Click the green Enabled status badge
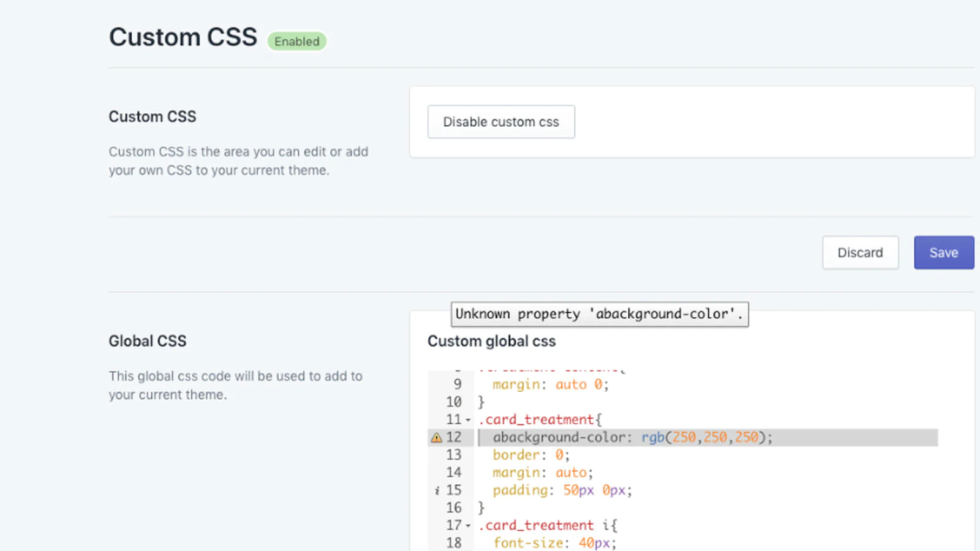The image size is (980, 551). coord(297,42)
